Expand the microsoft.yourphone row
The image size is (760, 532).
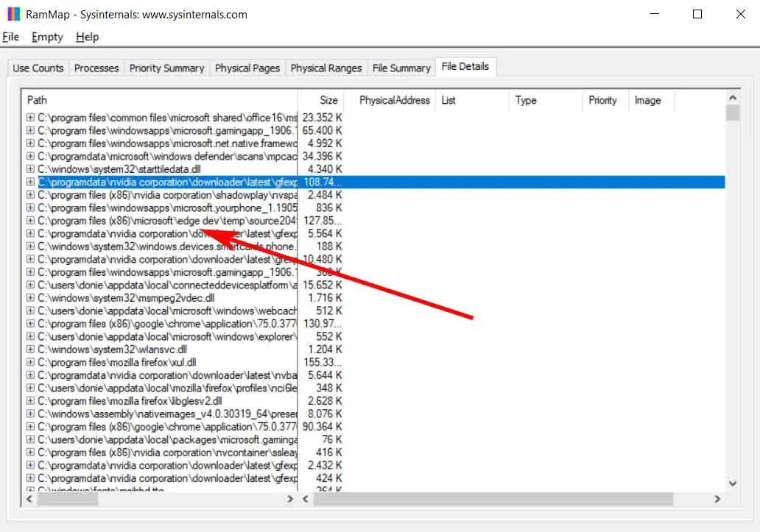click(30, 208)
